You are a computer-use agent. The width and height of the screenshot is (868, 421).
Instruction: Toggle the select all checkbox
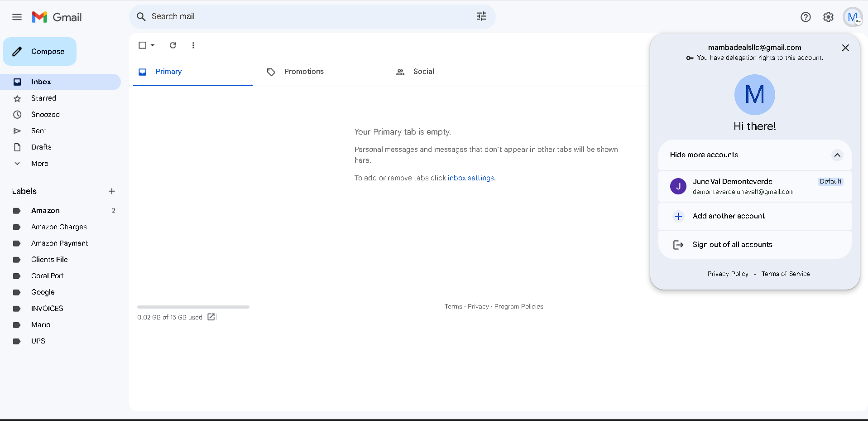point(142,45)
